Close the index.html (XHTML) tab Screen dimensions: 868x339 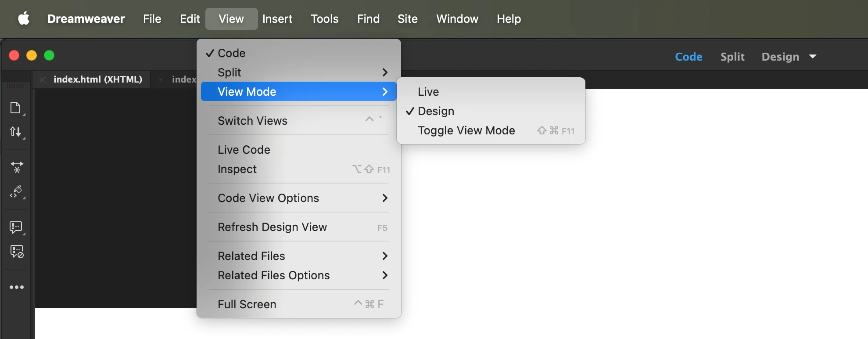tap(42, 80)
